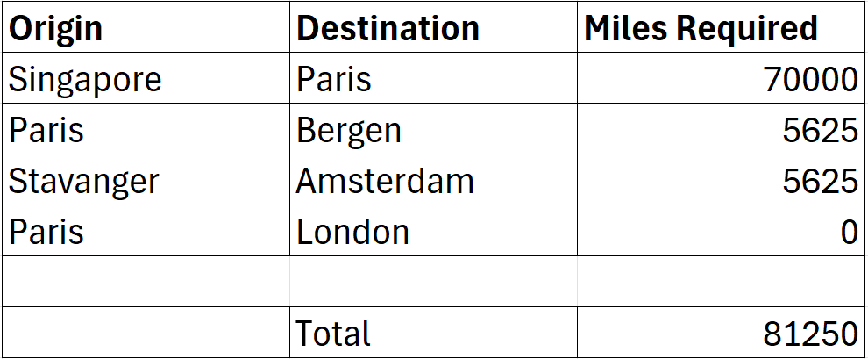Select the 5625 miles cell for Bergen
The image size is (868, 359).
pos(721,131)
